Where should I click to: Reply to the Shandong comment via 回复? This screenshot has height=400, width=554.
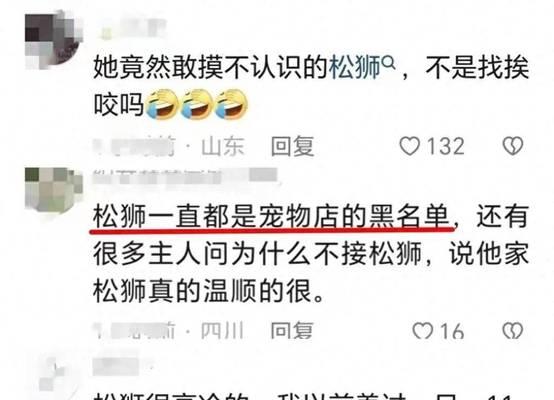tap(292, 146)
